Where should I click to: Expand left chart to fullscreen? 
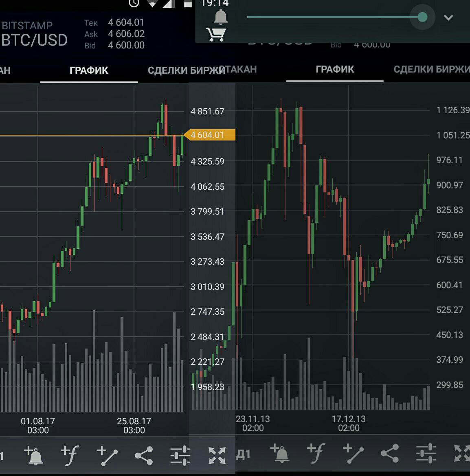pyautogui.click(x=217, y=455)
